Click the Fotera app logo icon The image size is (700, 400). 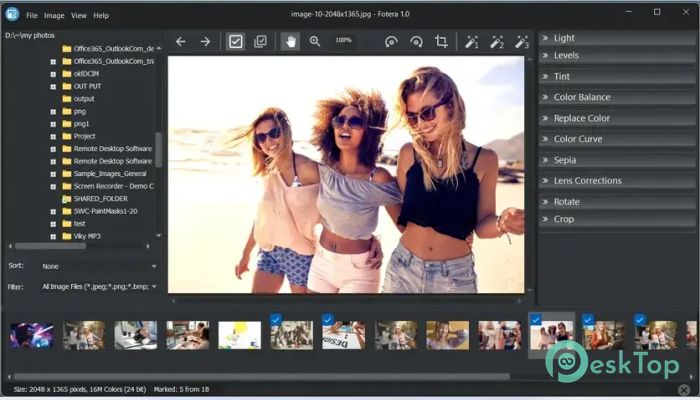click(12, 14)
